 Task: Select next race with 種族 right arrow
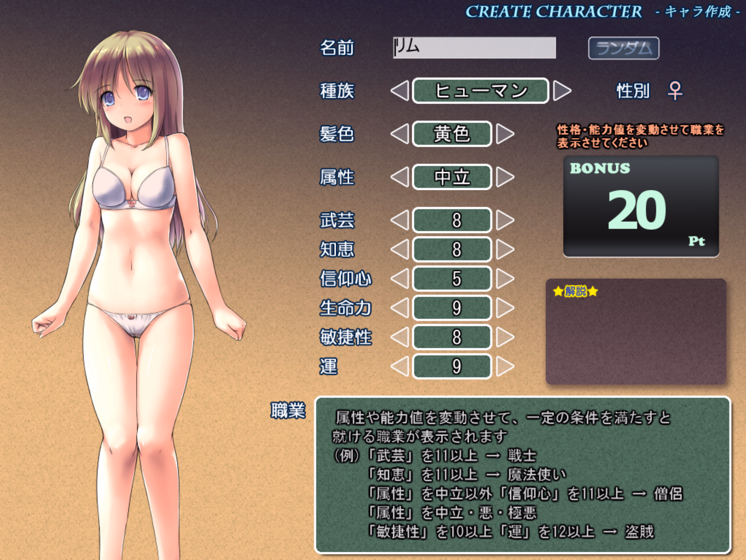point(562,91)
